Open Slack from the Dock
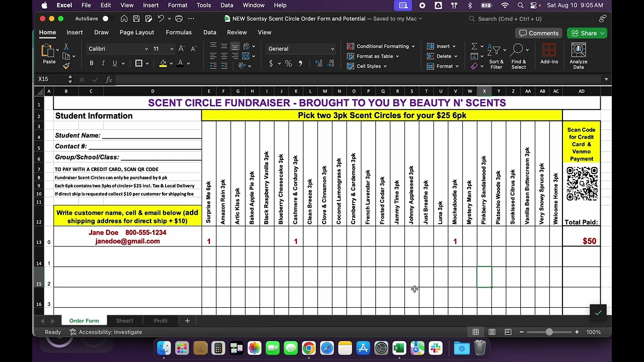 (x=435, y=348)
